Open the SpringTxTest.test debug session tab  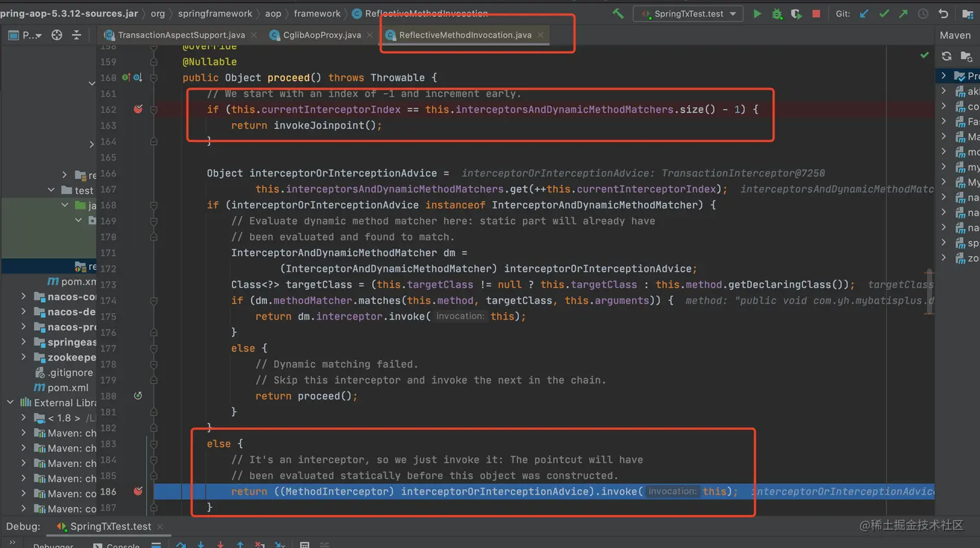coord(110,527)
